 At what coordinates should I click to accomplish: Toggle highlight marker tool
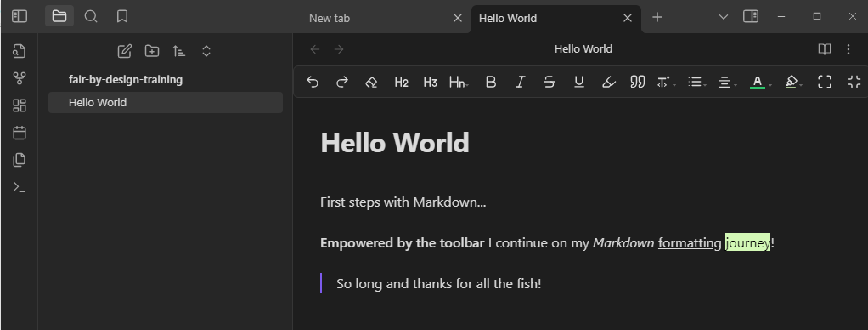[x=608, y=82]
